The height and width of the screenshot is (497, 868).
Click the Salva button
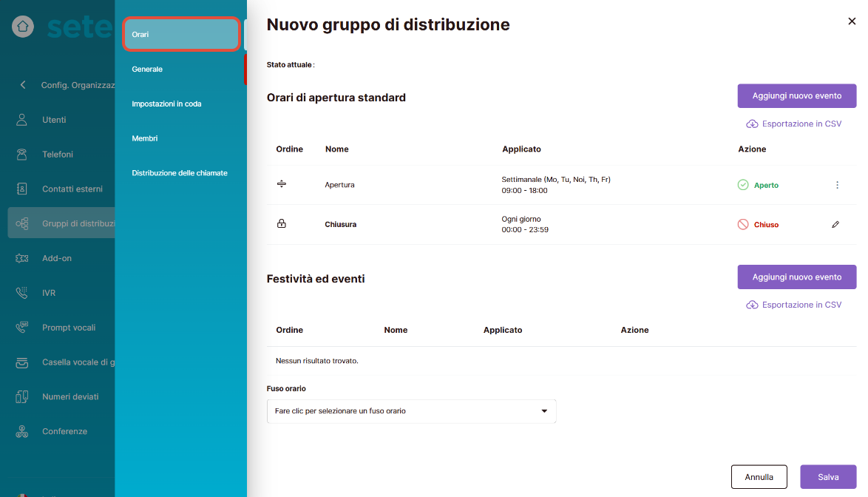tap(828, 477)
